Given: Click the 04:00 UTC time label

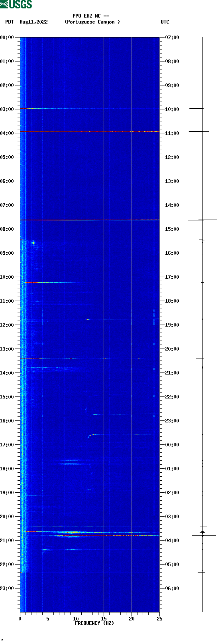Looking at the screenshot, I should pos(172,541).
